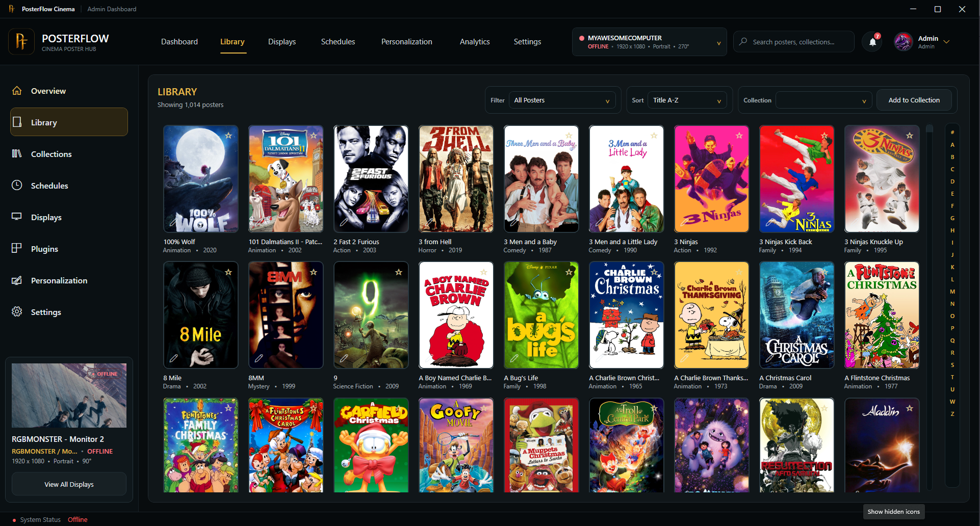
Task: Edit 3 Men and a Little Lady pencil icon
Action: point(599,222)
